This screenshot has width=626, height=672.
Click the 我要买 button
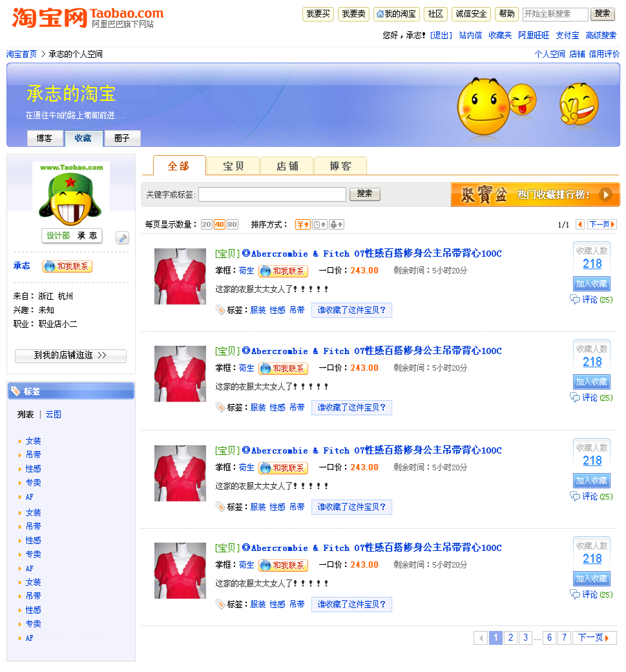pyautogui.click(x=318, y=14)
